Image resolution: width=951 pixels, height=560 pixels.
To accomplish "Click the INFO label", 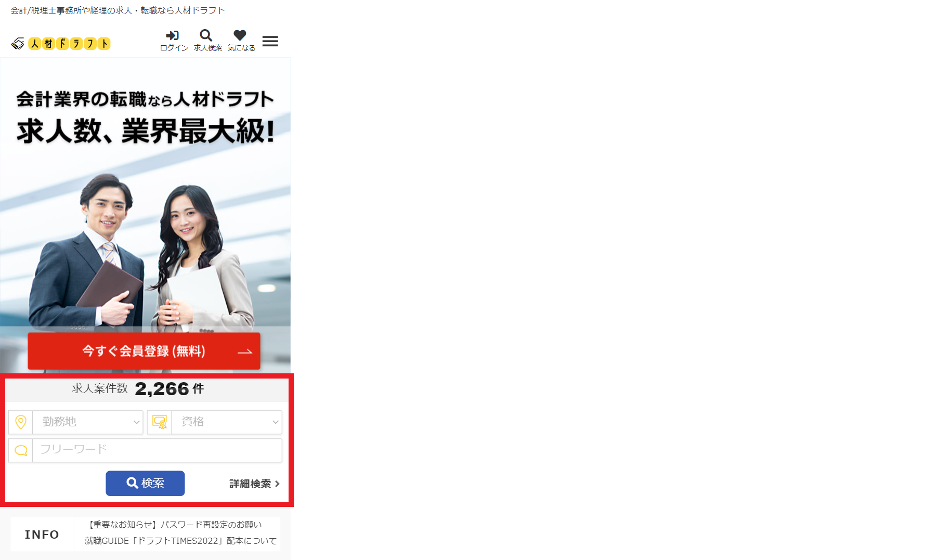I will pos(42,535).
